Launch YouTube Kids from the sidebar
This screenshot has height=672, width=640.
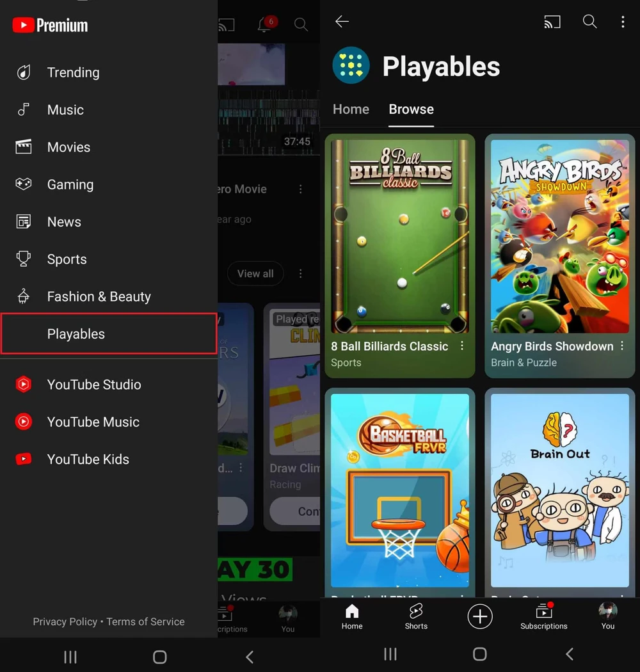tap(88, 459)
